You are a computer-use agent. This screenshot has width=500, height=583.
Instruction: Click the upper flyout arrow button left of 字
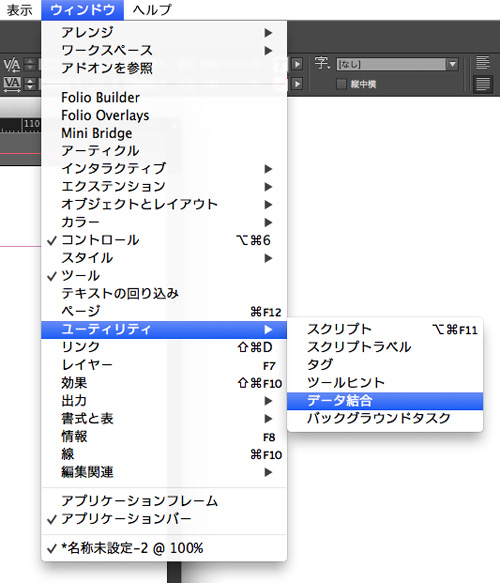297,64
